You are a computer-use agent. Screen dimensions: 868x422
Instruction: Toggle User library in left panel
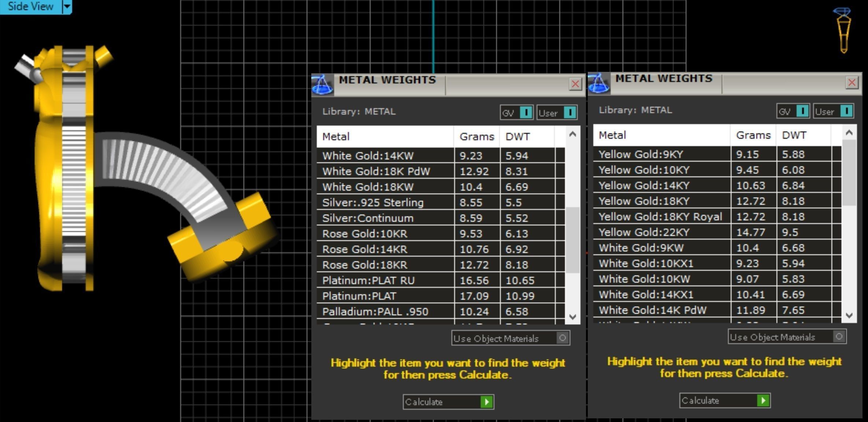coord(570,113)
